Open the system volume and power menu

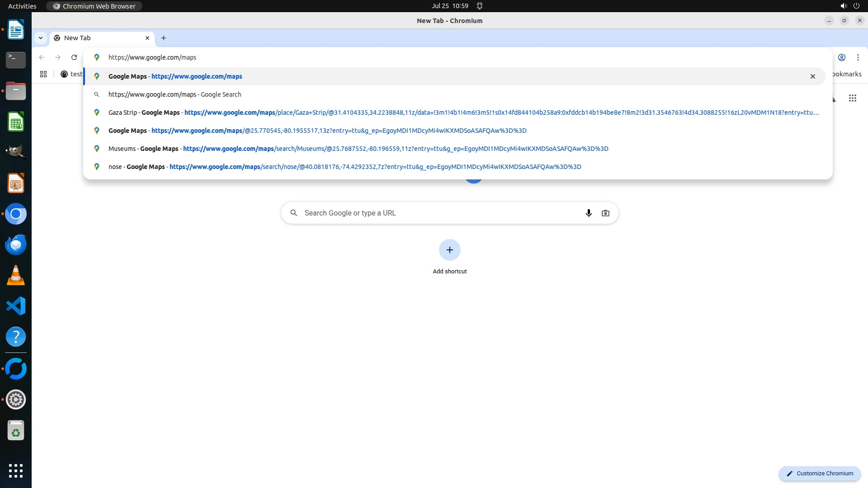point(849,6)
